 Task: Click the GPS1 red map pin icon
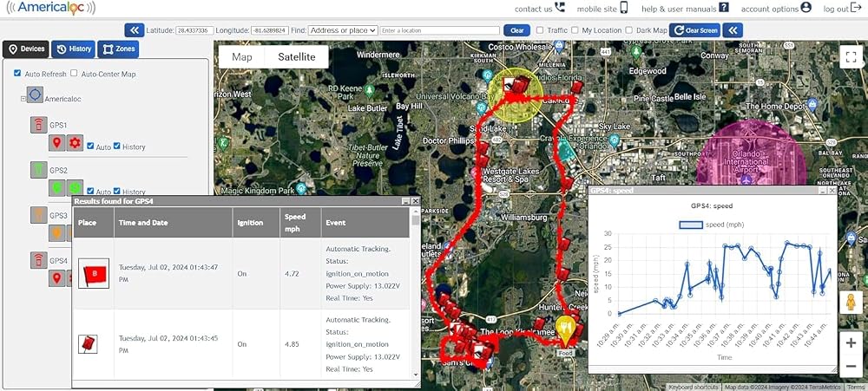click(x=56, y=143)
